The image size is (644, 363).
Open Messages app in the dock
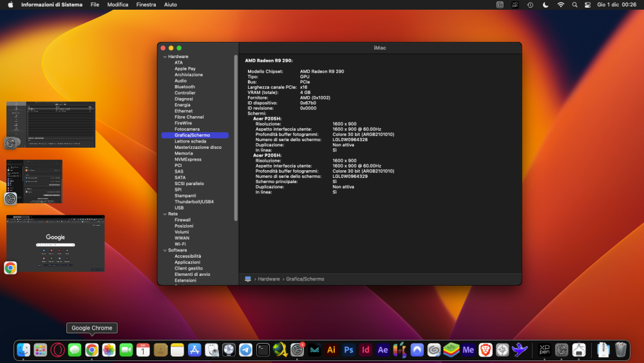click(x=75, y=350)
